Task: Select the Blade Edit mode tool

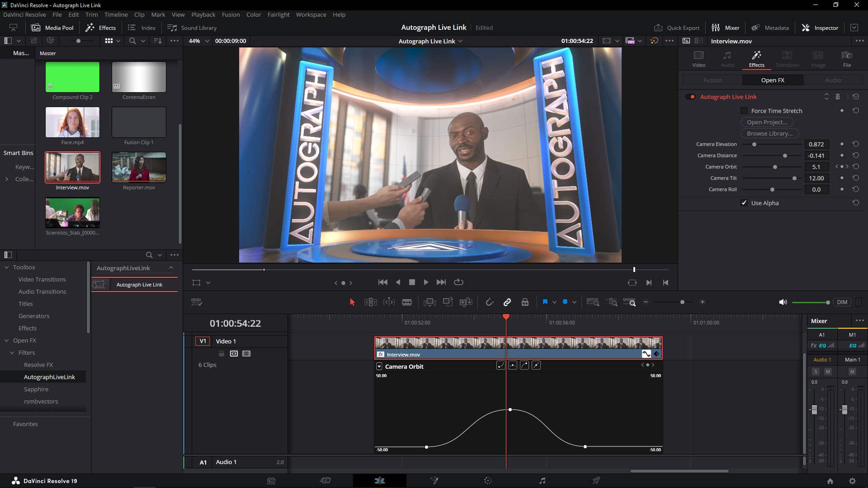Action: pos(407,302)
